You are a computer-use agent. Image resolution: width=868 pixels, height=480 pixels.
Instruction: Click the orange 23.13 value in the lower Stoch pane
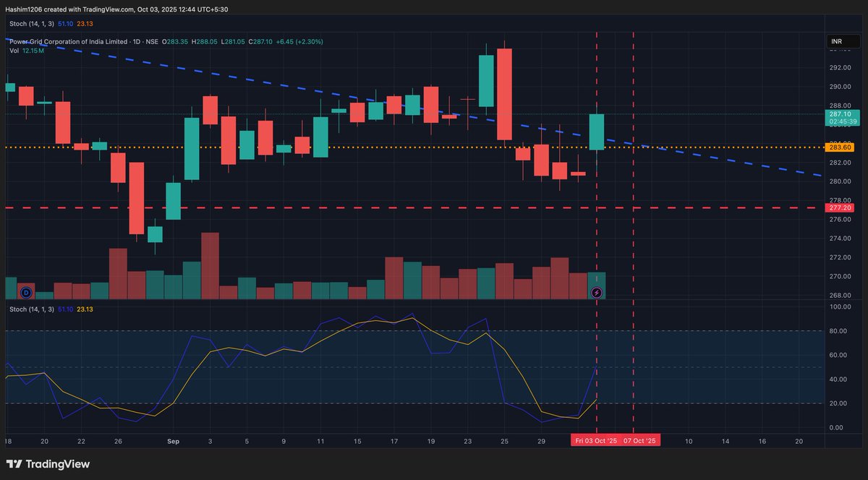click(x=85, y=309)
